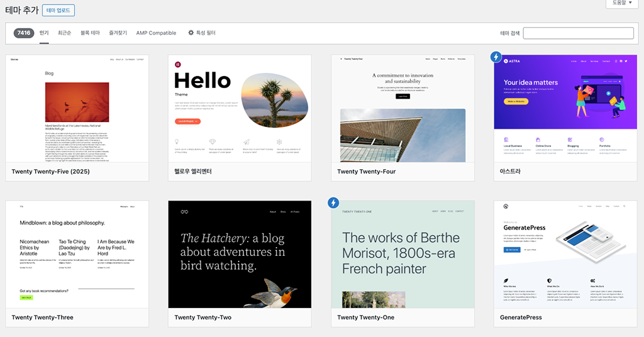Click the Twenty Twenty-Five (2025) title
The image size is (644, 337).
tap(50, 172)
